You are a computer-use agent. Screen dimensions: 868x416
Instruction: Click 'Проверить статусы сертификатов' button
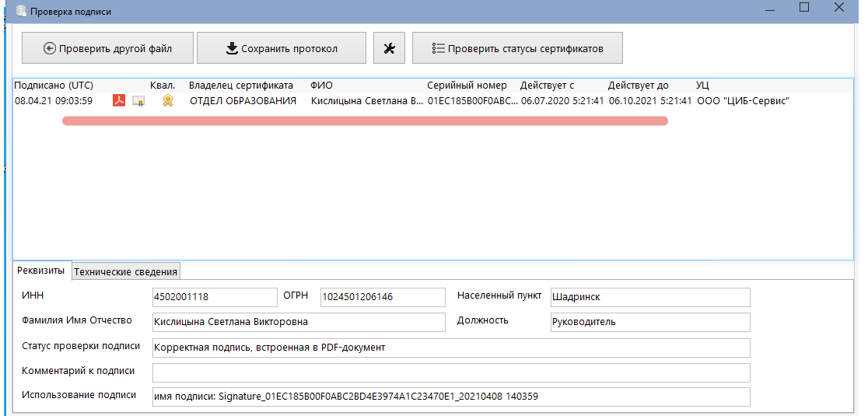coord(517,48)
